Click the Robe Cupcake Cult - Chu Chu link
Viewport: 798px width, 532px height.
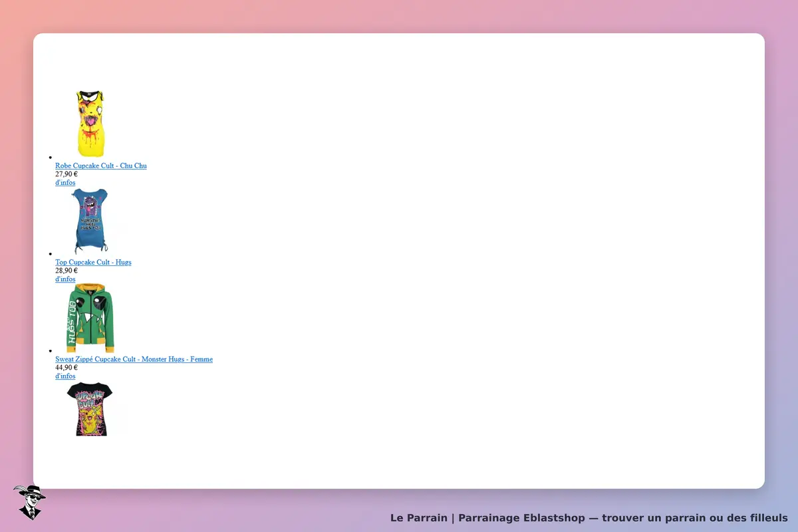101,166
